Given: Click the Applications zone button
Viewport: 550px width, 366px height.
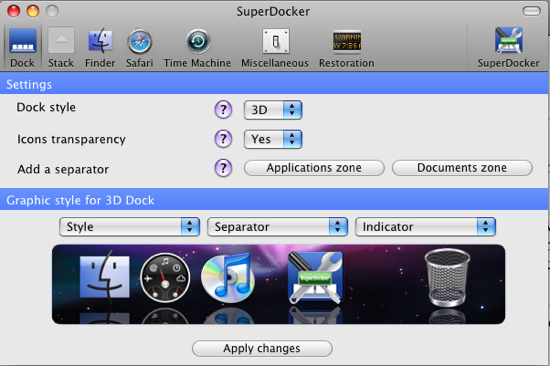Looking at the screenshot, I should (314, 168).
